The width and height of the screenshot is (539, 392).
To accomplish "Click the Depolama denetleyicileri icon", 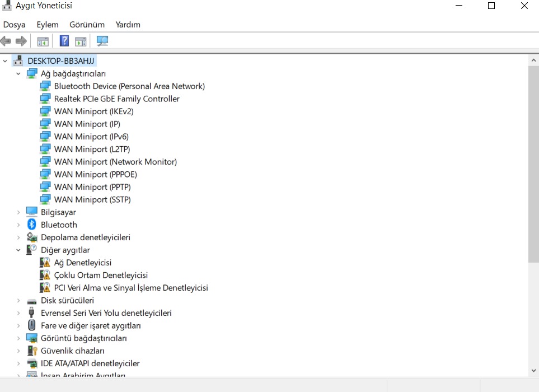I will (x=32, y=237).
